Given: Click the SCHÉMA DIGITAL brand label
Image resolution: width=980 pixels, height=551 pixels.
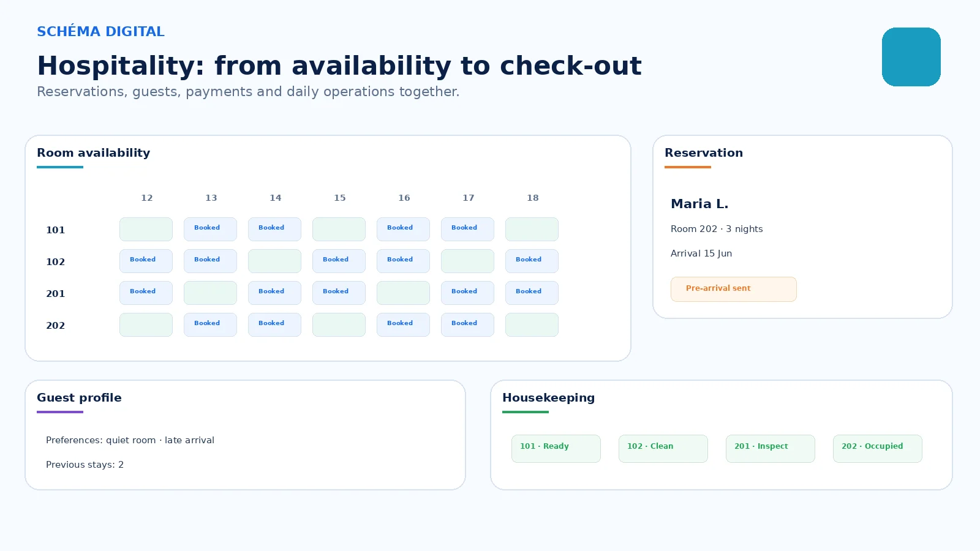Looking at the screenshot, I should click(100, 31).
